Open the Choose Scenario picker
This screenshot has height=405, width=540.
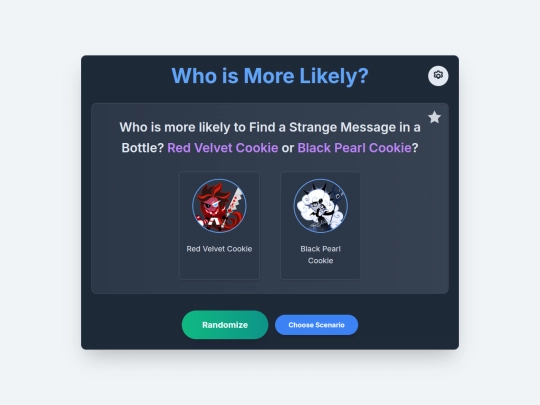(x=316, y=325)
